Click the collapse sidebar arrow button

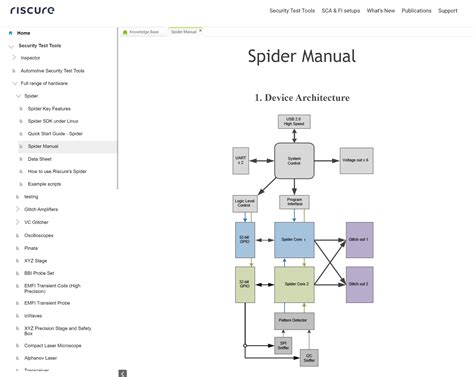[122, 373]
